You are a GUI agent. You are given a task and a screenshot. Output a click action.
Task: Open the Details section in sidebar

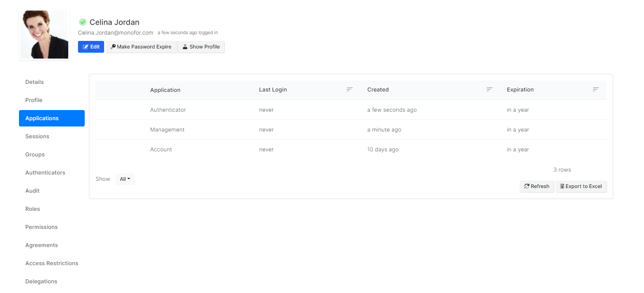click(x=35, y=82)
